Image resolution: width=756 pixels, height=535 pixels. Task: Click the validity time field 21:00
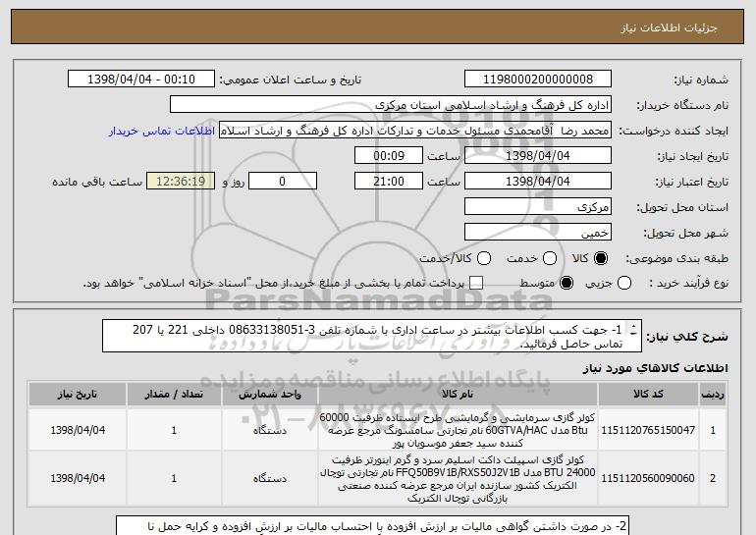pos(389,182)
